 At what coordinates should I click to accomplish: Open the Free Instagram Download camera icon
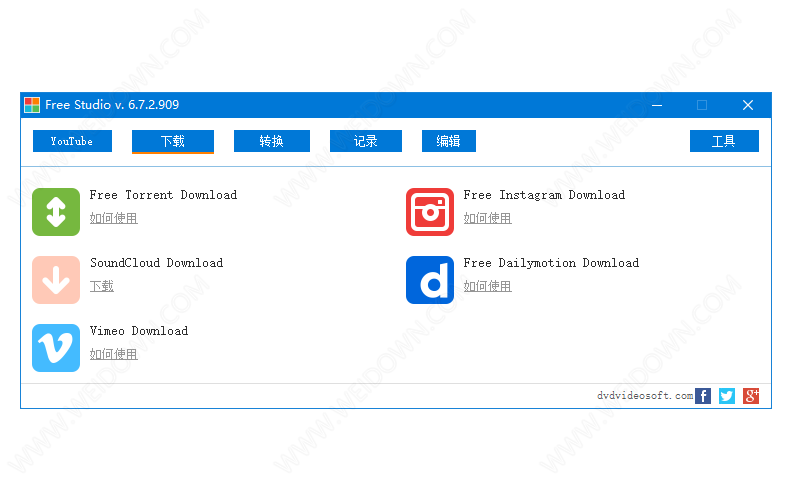click(x=430, y=212)
